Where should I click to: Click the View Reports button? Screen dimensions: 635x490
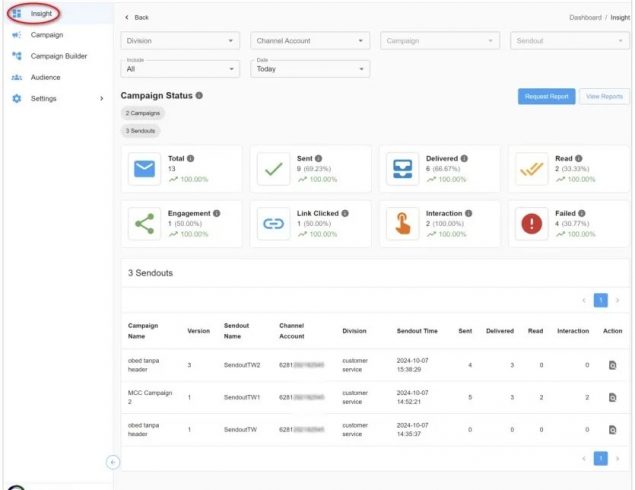coord(604,96)
